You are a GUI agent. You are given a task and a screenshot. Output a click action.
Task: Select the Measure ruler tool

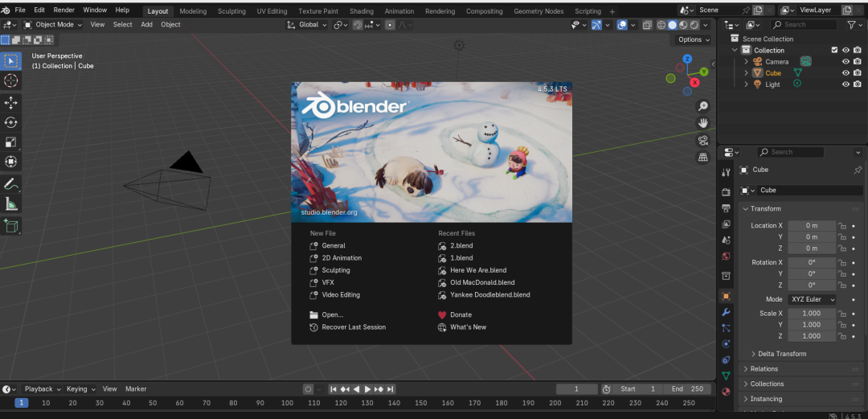pos(10,204)
